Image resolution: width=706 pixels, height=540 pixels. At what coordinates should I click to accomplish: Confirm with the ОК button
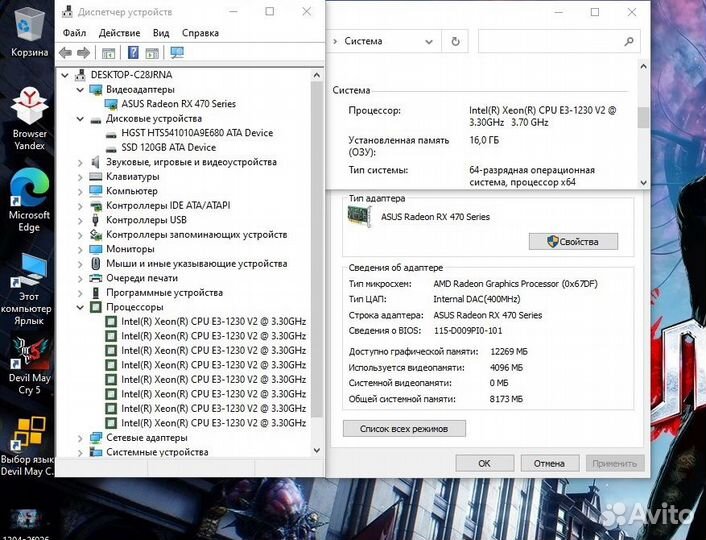tap(484, 463)
